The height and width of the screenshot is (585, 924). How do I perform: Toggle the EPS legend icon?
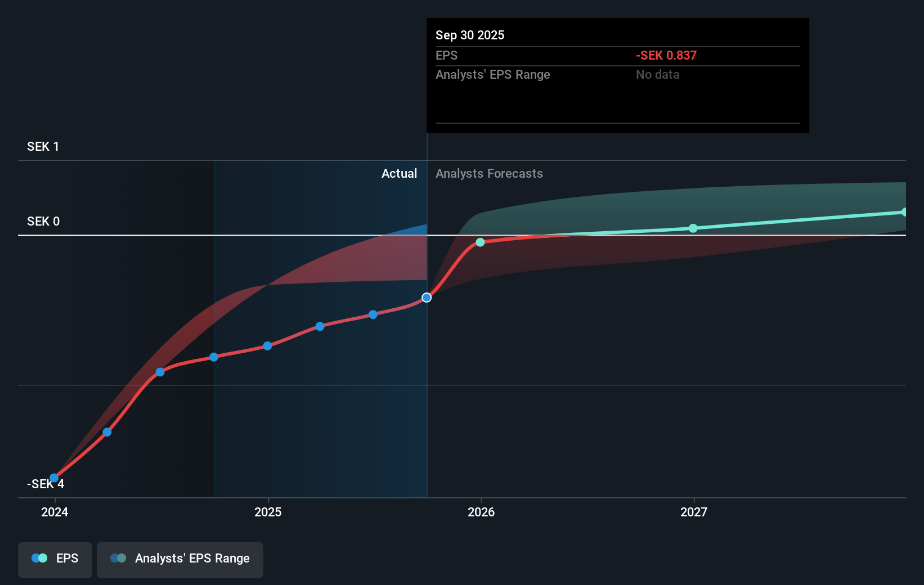click(39, 557)
